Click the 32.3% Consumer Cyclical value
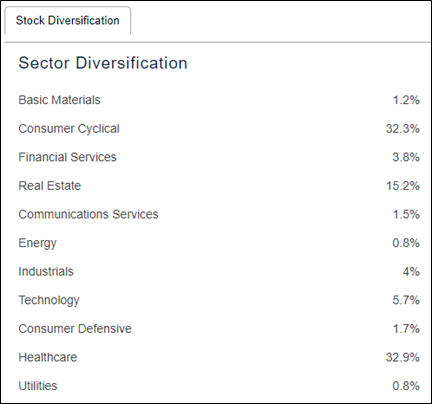The image size is (432, 404). 403,129
